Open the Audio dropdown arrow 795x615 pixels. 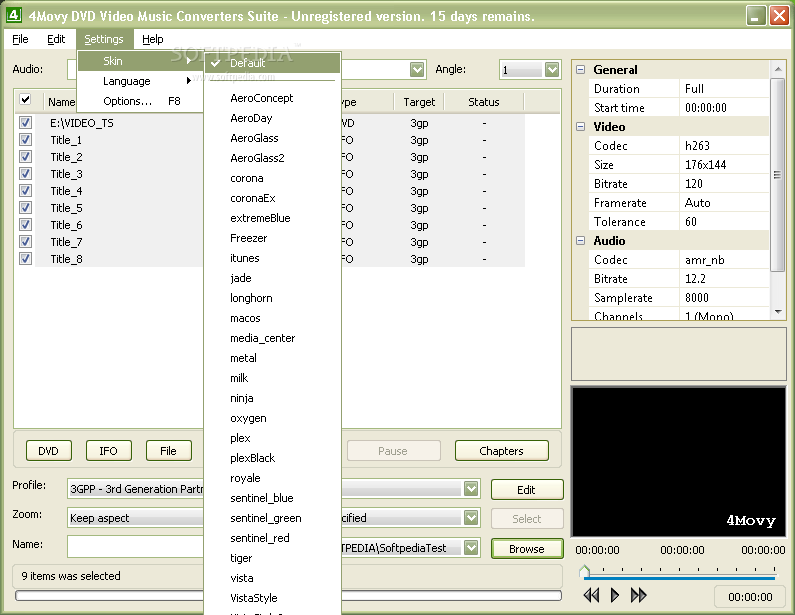417,69
